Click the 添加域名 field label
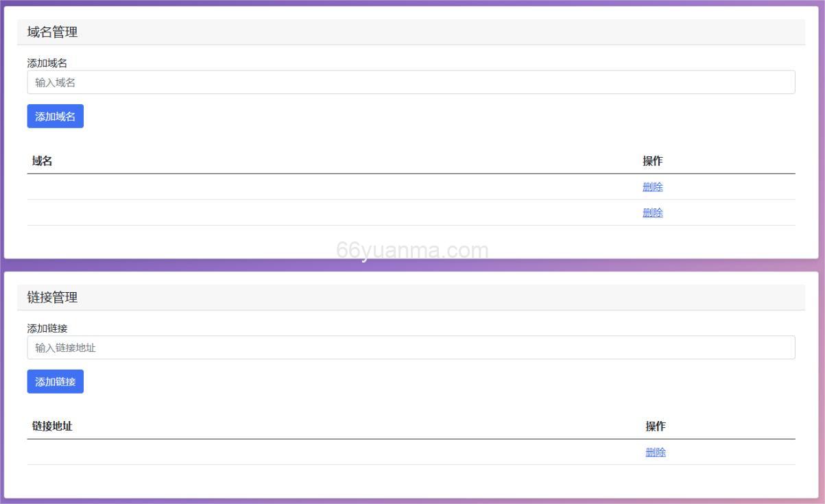825x504 pixels. click(x=47, y=63)
